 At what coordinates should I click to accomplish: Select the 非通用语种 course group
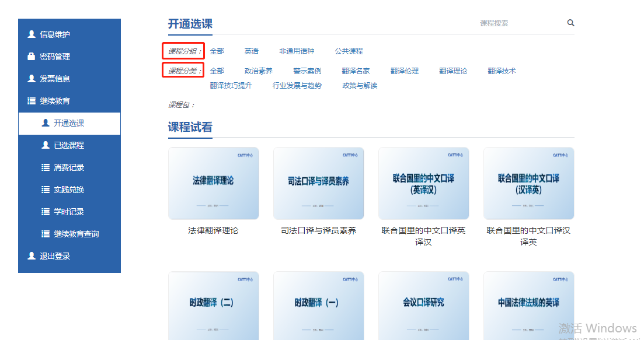tap(297, 51)
